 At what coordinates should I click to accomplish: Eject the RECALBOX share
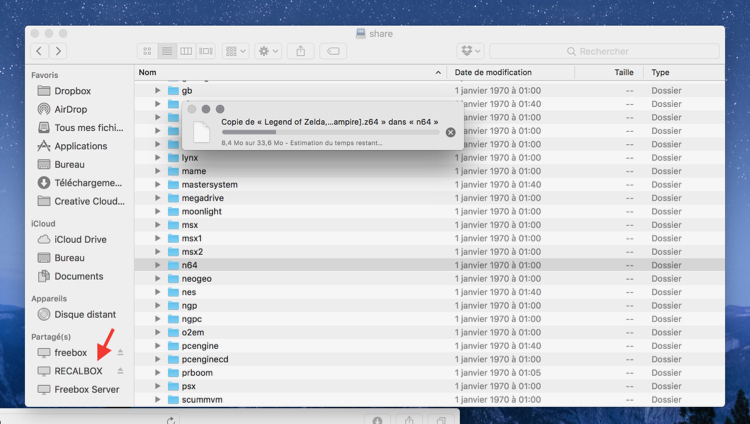121,370
